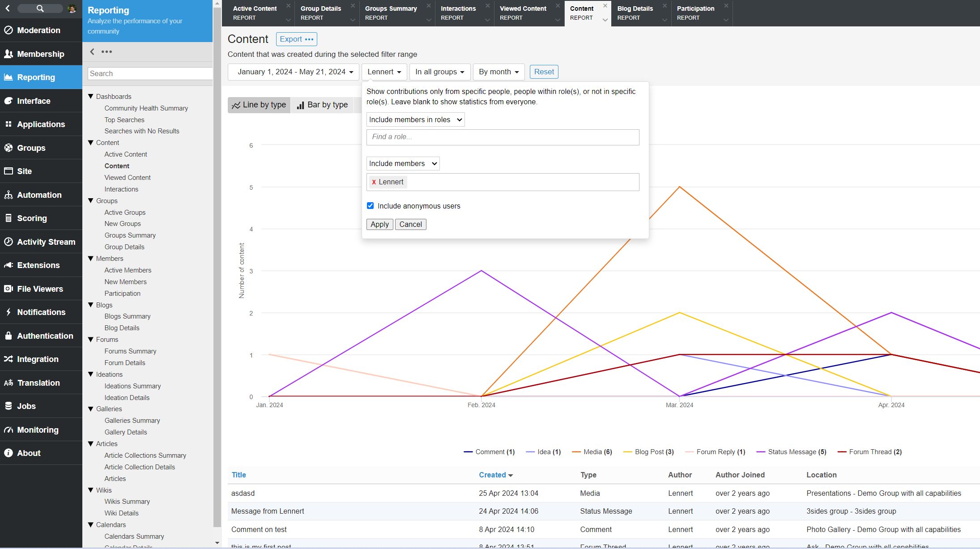Toggle Comment series in chart legend

coord(489,452)
